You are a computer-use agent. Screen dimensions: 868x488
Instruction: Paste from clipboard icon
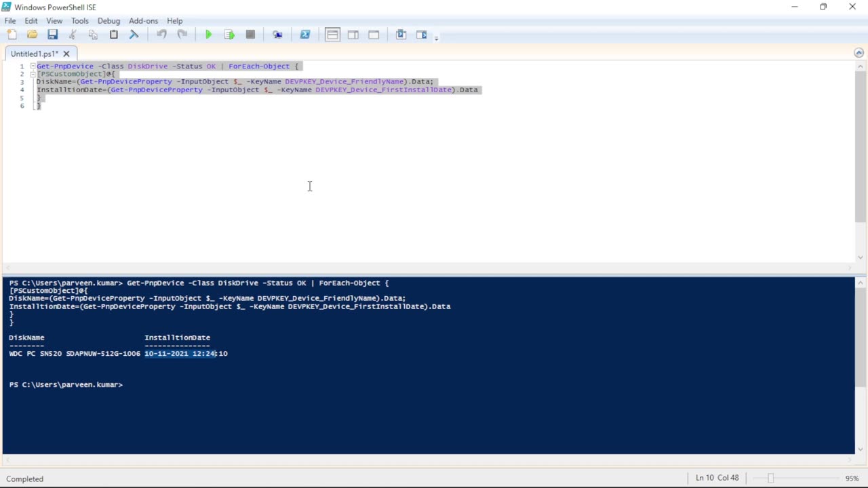(x=114, y=35)
